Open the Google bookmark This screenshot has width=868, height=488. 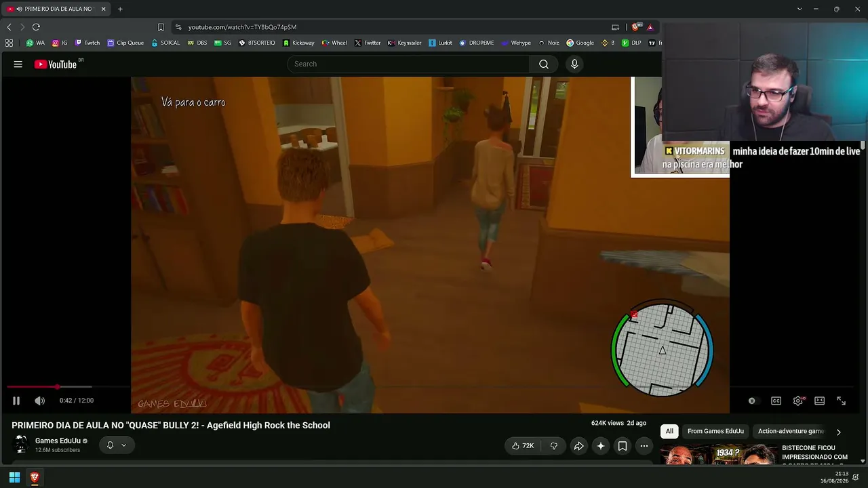[580, 43]
